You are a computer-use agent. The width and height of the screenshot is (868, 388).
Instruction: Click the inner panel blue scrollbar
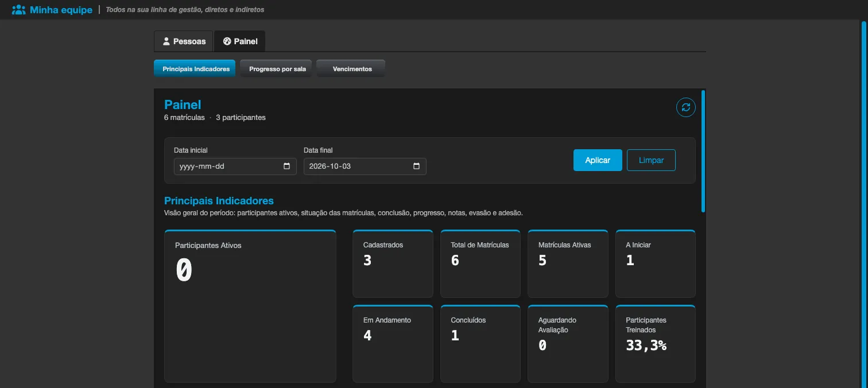tap(703, 151)
